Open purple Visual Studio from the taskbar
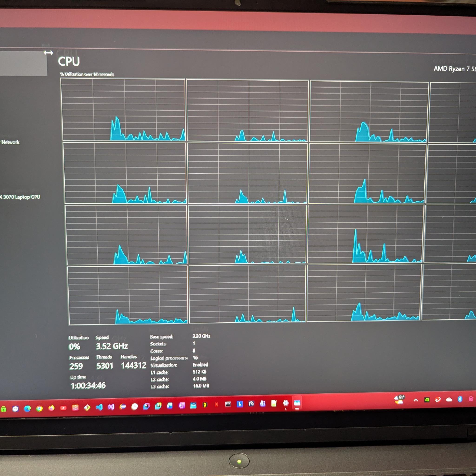 (111, 407)
